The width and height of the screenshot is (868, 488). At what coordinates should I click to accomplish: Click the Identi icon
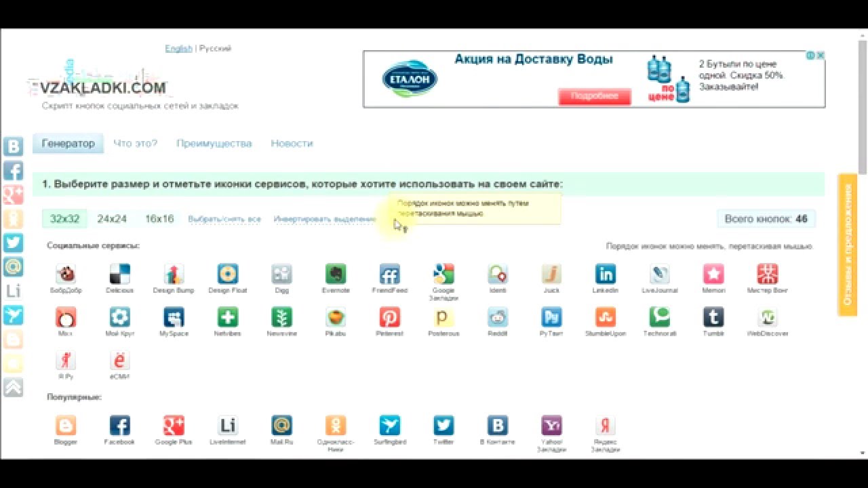(x=498, y=274)
